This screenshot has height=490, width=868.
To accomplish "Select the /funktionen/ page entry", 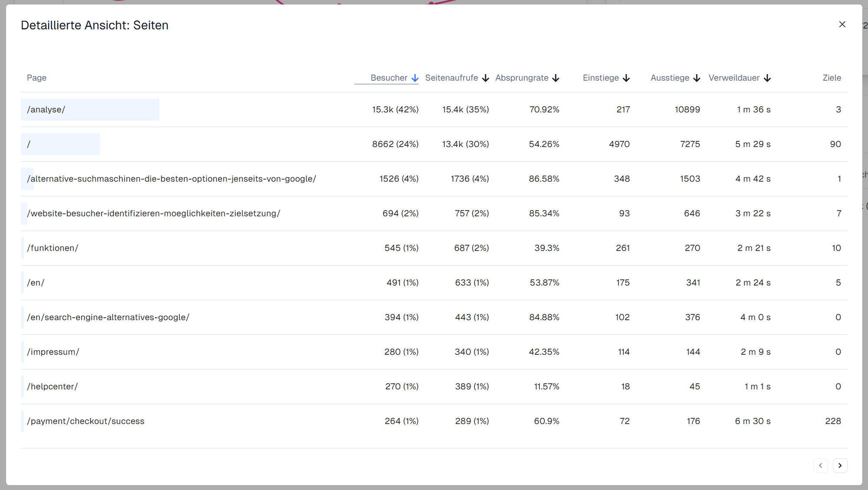I will point(53,248).
